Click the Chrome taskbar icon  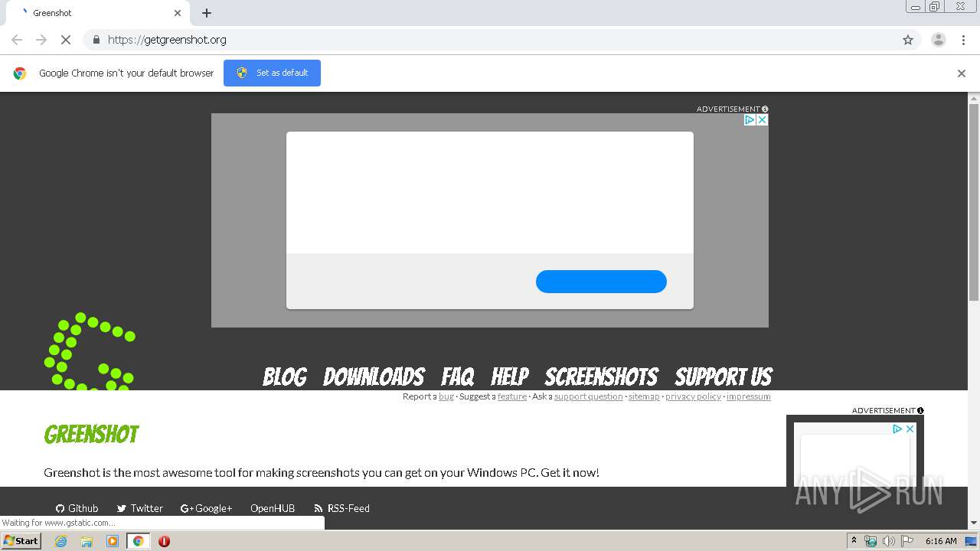click(138, 541)
